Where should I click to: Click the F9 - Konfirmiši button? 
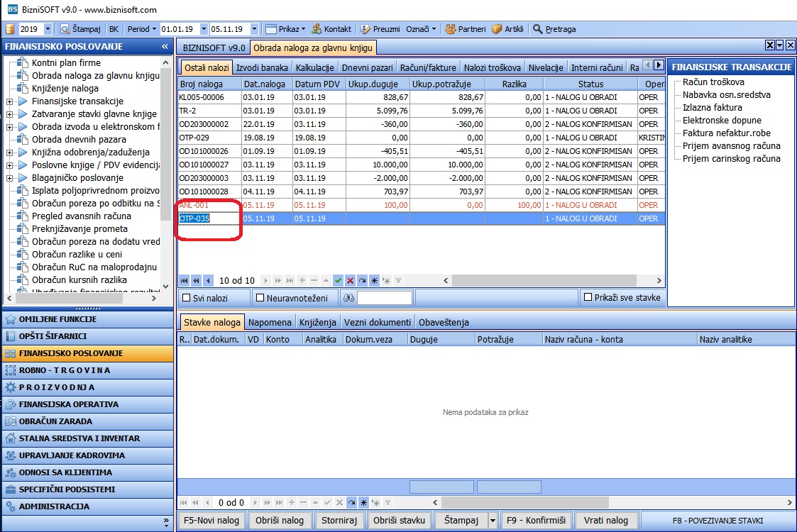coord(537,521)
